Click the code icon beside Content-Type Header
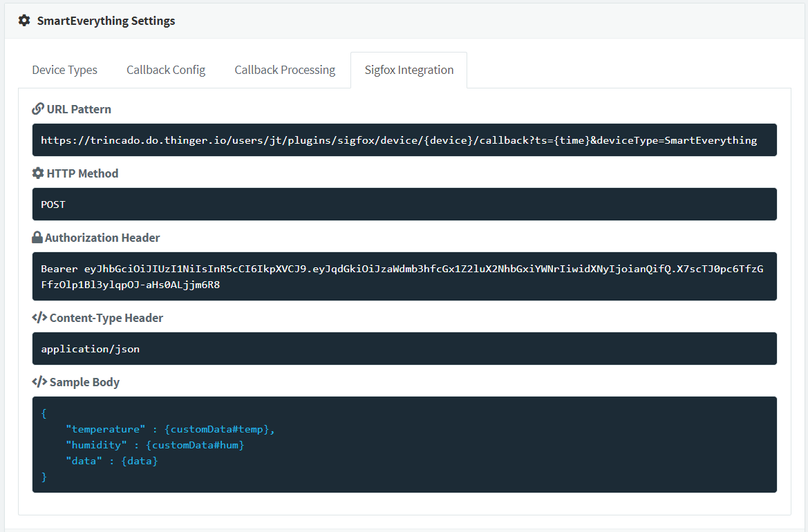Viewport: 808px width, 532px height. (x=39, y=318)
